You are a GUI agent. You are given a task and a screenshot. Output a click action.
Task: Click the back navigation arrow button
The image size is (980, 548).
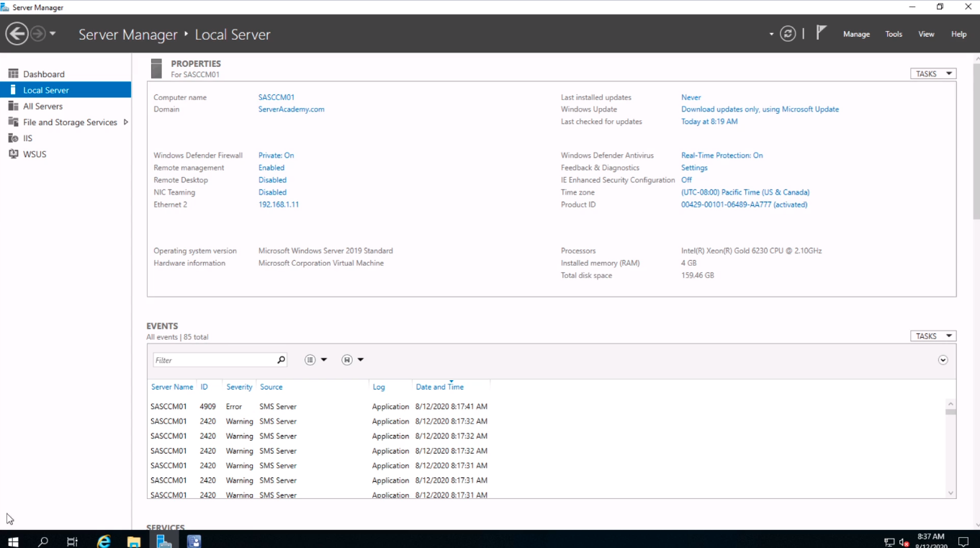click(x=17, y=34)
